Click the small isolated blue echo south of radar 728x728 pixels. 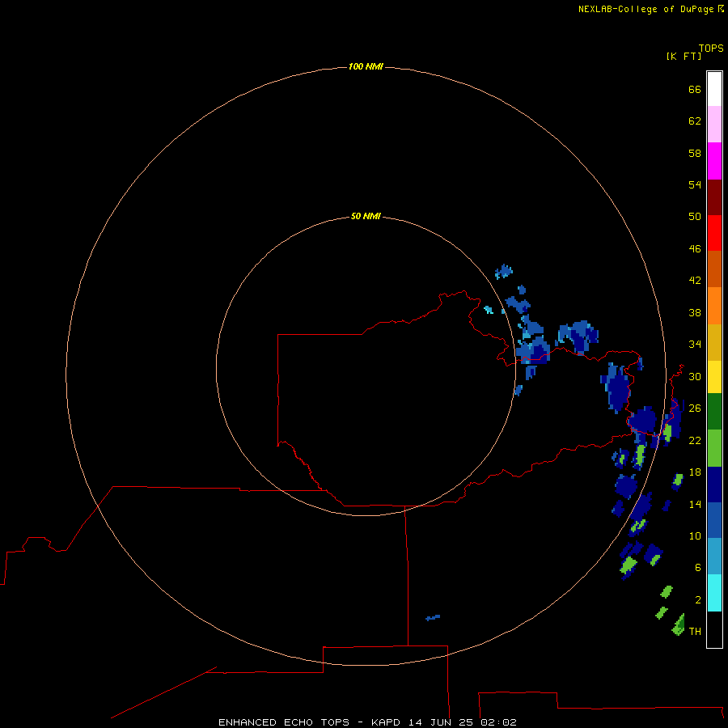433,617
